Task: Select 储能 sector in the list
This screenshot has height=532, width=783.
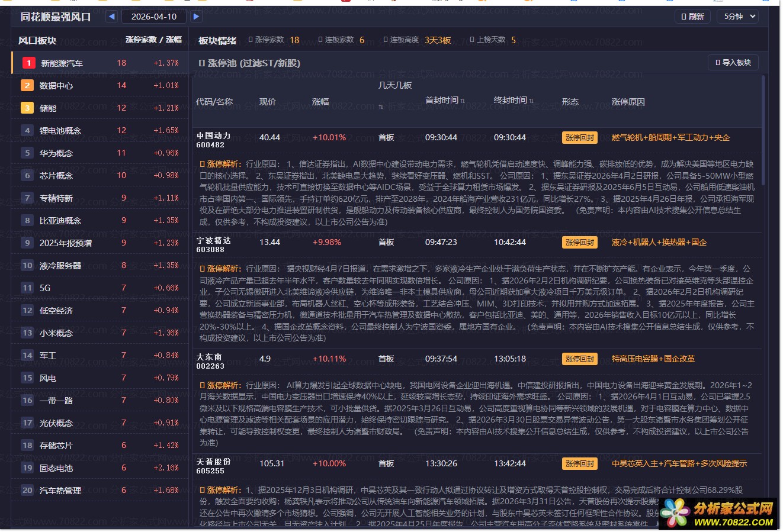Action: point(48,108)
